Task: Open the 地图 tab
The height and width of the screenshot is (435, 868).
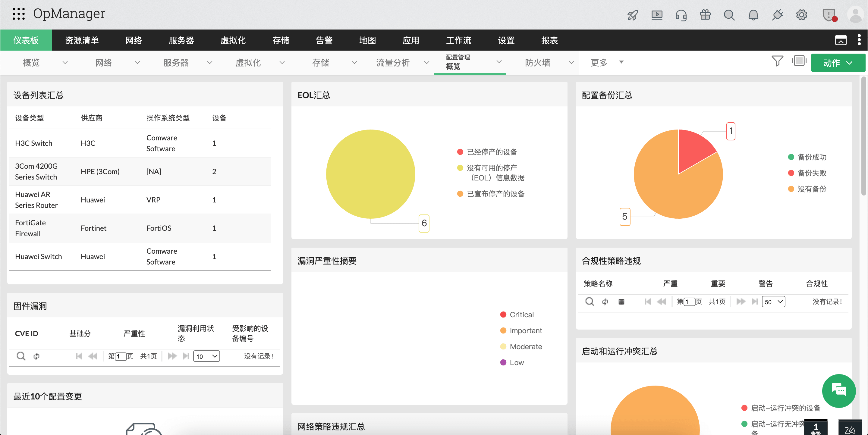Action: [x=368, y=40]
